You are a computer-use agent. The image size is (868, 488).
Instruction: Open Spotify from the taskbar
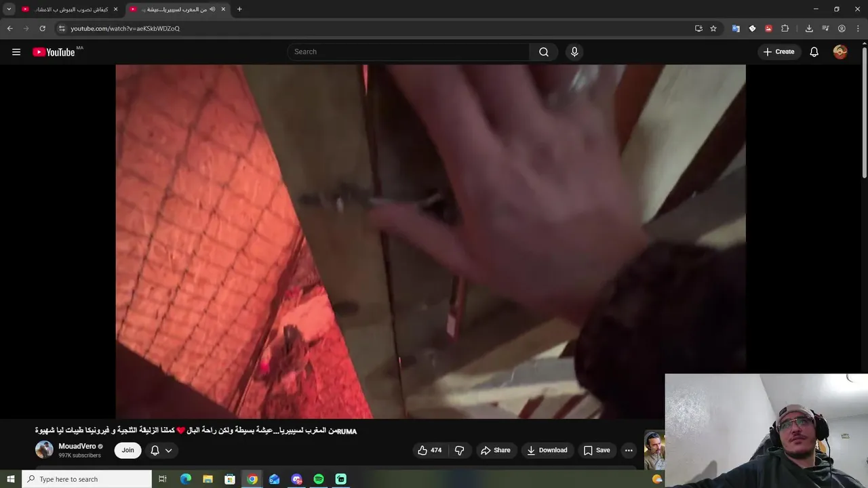(x=319, y=479)
